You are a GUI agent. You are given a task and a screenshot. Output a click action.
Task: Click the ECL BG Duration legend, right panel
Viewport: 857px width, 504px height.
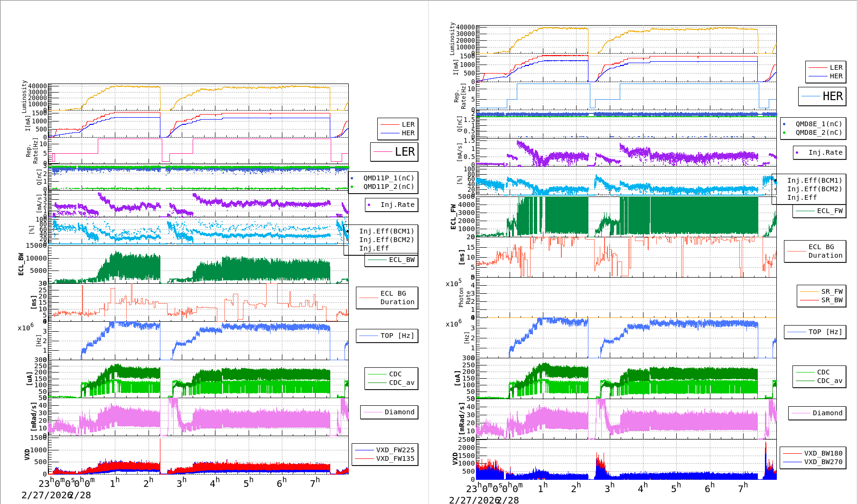(825, 251)
